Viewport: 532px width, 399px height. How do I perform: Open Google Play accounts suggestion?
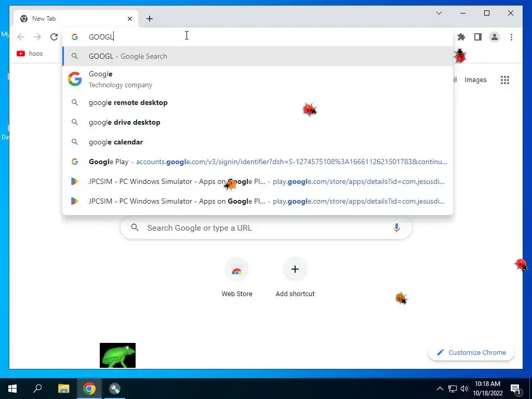click(x=258, y=162)
